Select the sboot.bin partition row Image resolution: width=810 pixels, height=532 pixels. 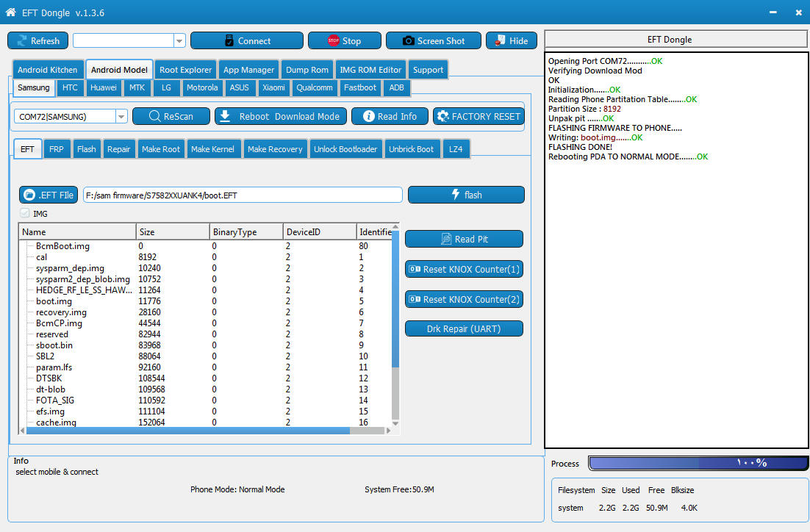click(206, 345)
